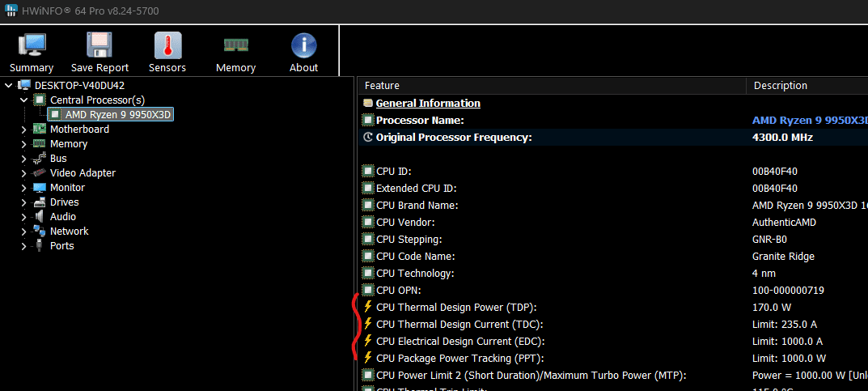Click the Motherboard tree icon
The image size is (868, 391).
40,129
